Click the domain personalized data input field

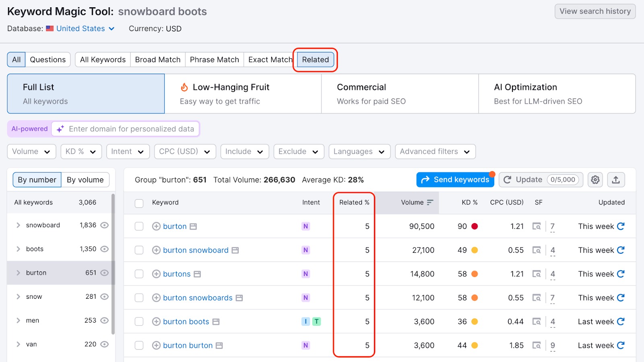pos(131,129)
